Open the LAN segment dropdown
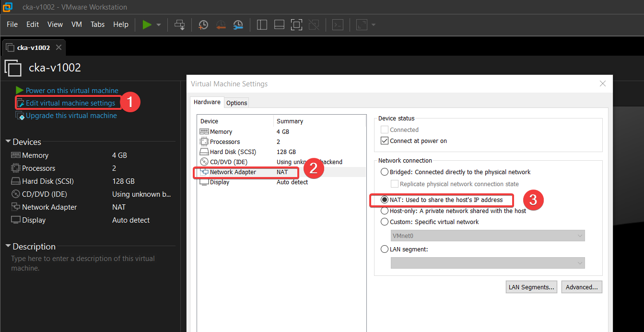 pyautogui.click(x=488, y=263)
